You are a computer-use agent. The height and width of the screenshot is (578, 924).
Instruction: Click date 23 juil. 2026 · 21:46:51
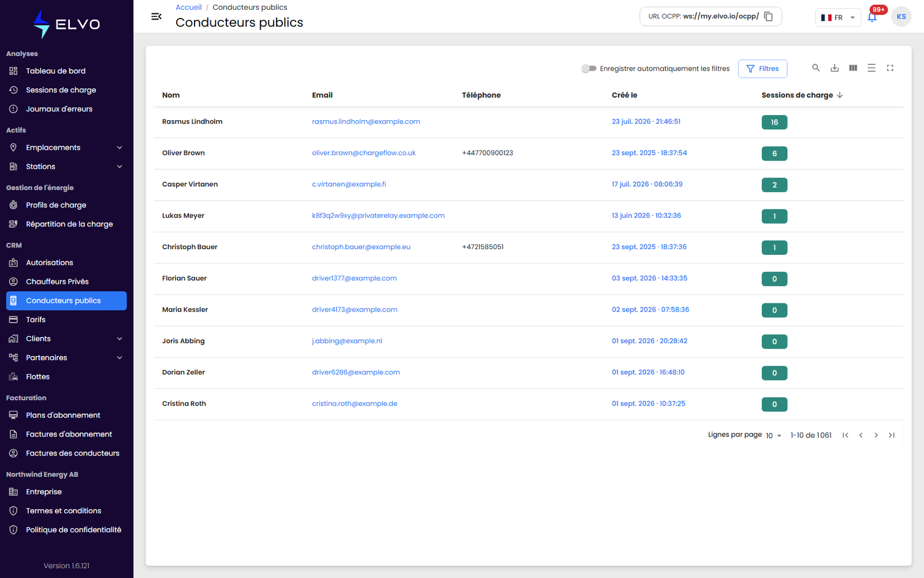pyautogui.click(x=646, y=122)
